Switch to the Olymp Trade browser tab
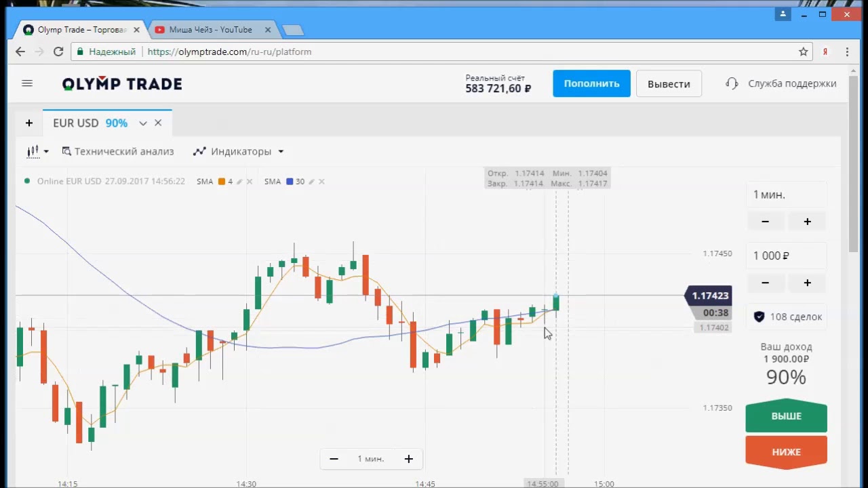Viewport: 868px width, 488px height. click(81, 30)
